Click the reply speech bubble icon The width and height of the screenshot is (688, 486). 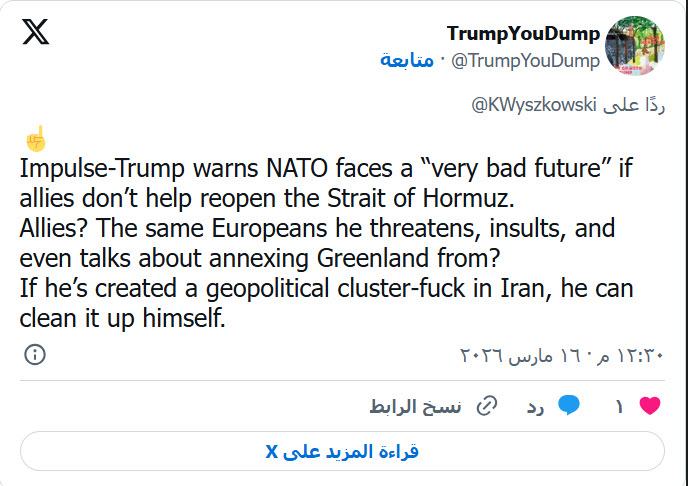click(x=569, y=406)
